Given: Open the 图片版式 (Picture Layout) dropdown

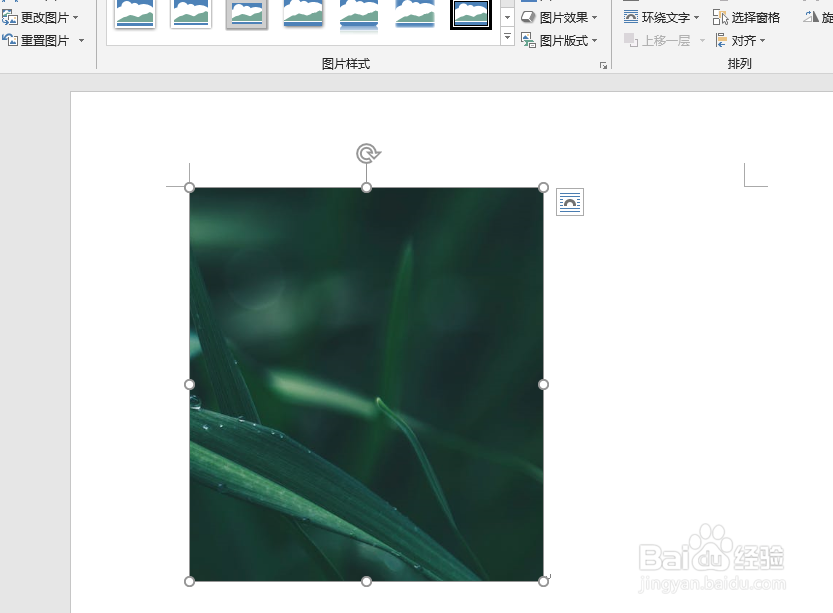Looking at the screenshot, I should tap(559, 40).
